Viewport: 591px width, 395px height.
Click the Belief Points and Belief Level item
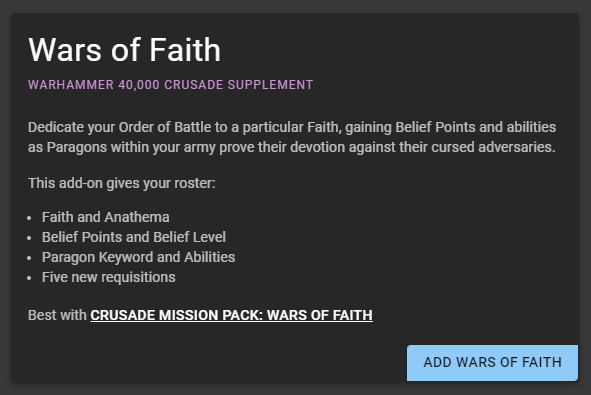134,237
